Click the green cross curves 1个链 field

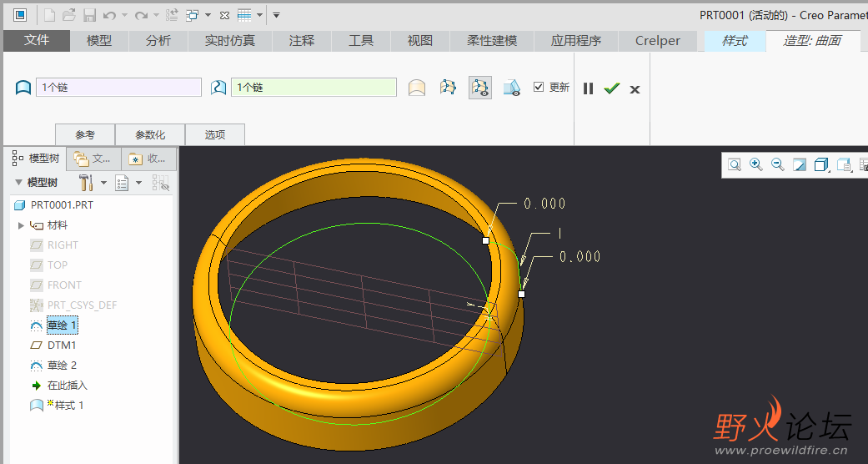314,88
